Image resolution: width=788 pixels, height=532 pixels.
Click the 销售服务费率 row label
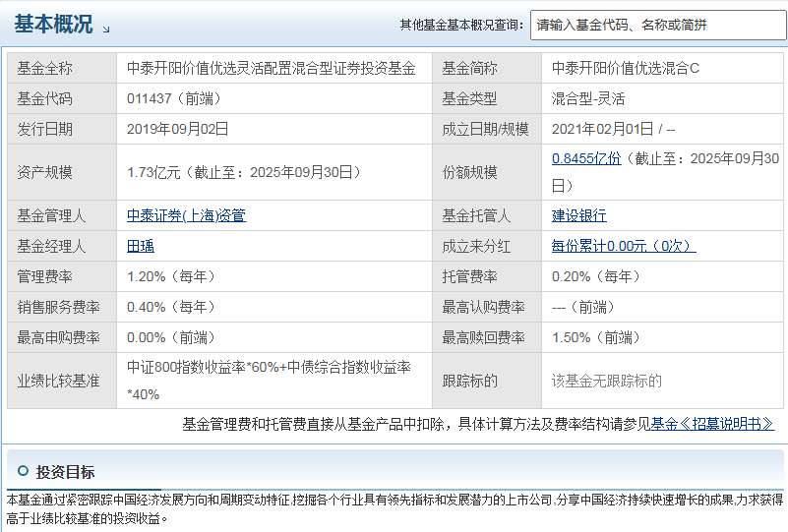pyautogui.click(x=59, y=308)
